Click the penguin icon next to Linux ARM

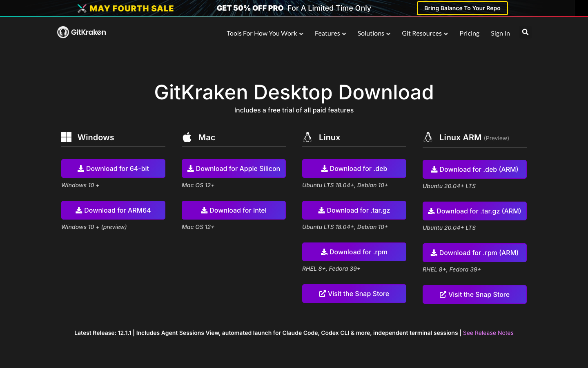tap(428, 137)
